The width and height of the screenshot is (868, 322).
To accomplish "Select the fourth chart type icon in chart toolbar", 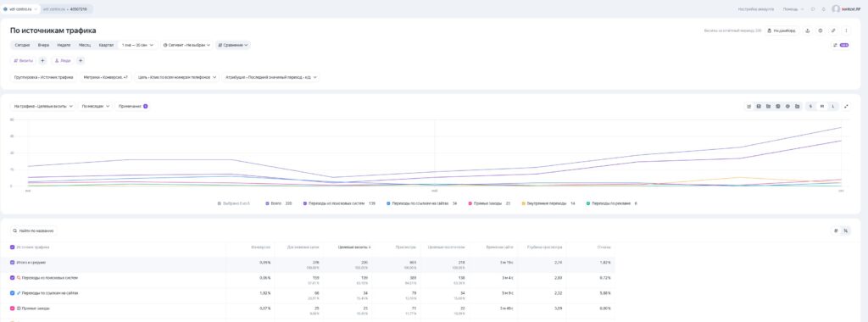I will click(778, 106).
